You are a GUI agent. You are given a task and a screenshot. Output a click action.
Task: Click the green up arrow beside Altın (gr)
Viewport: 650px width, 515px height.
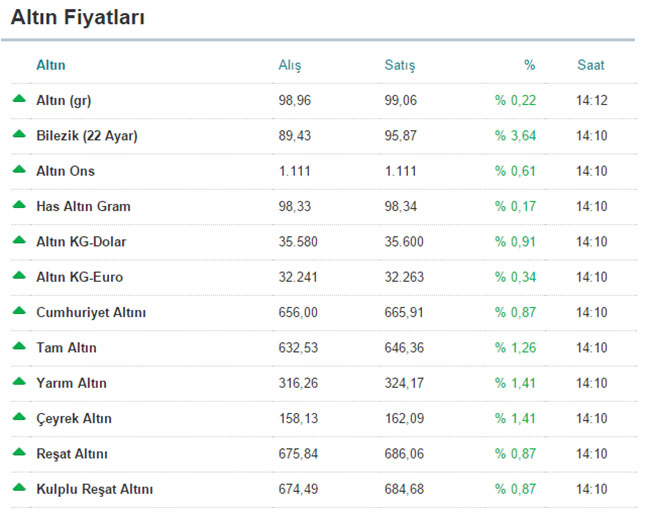[x=19, y=100]
